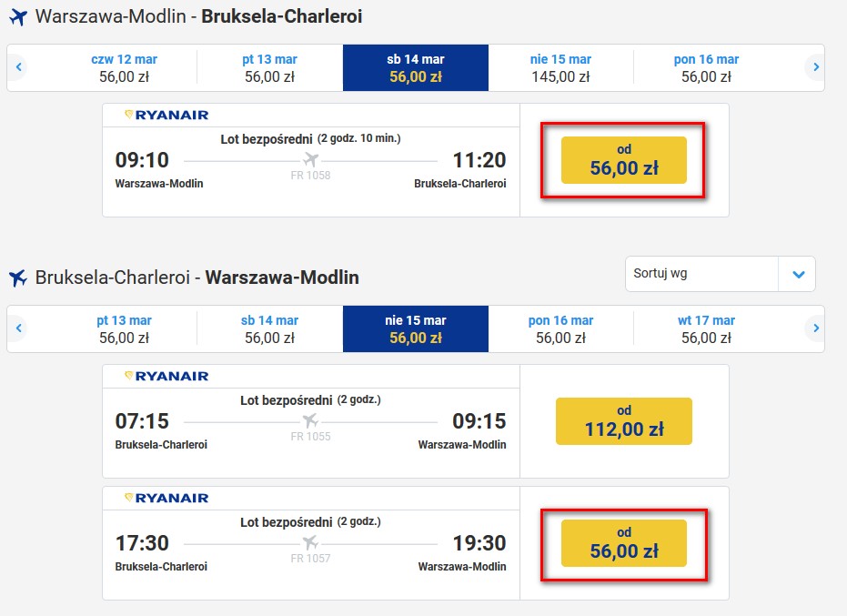
Task: Open the Sortuj wg dropdown
Action: pyautogui.click(x=720, y=274)
